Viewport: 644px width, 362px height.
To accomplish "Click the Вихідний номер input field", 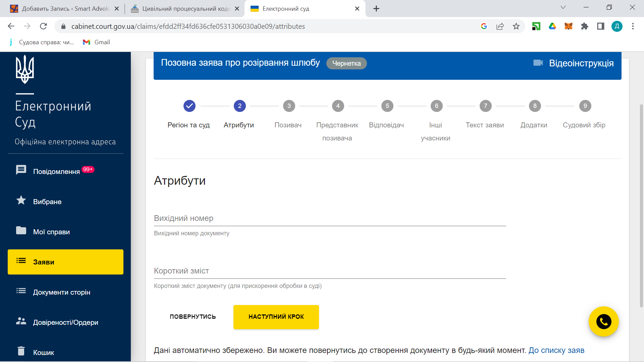I will 329,219.
